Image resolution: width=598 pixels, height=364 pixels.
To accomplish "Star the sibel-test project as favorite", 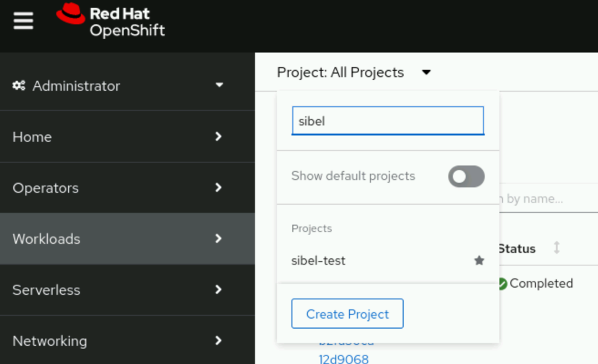I will point(479,261).
